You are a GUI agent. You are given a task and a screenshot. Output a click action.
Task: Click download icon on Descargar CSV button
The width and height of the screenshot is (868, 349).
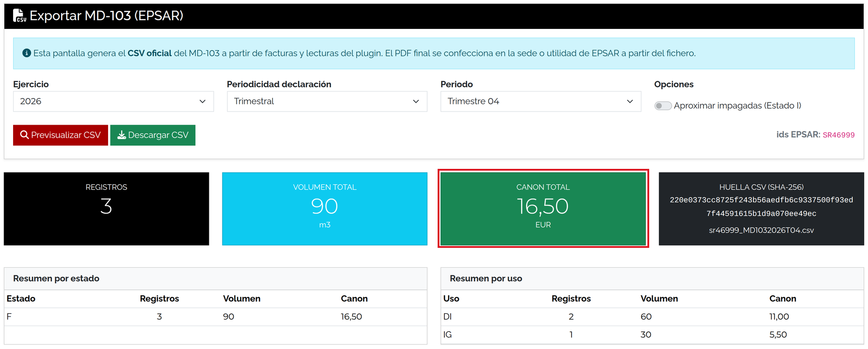(122, 135)
